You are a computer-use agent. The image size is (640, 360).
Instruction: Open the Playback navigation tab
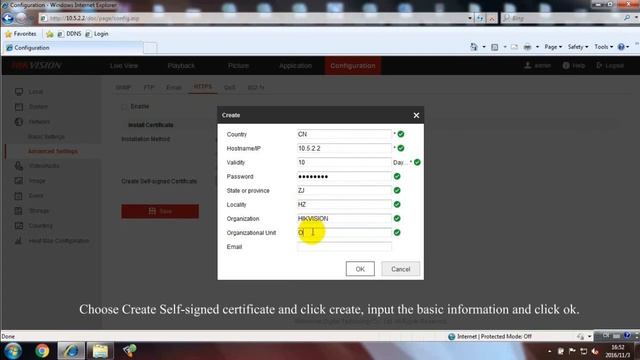181,66
